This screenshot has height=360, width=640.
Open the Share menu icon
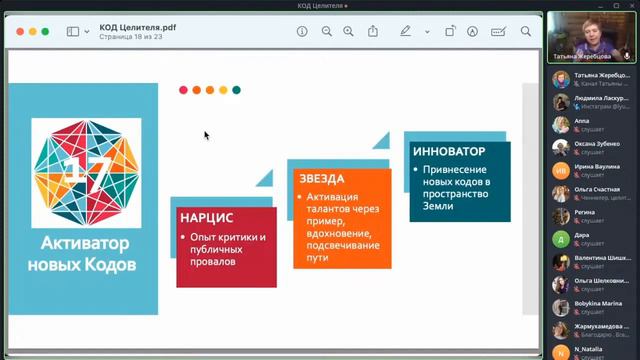tap(373, 31)
